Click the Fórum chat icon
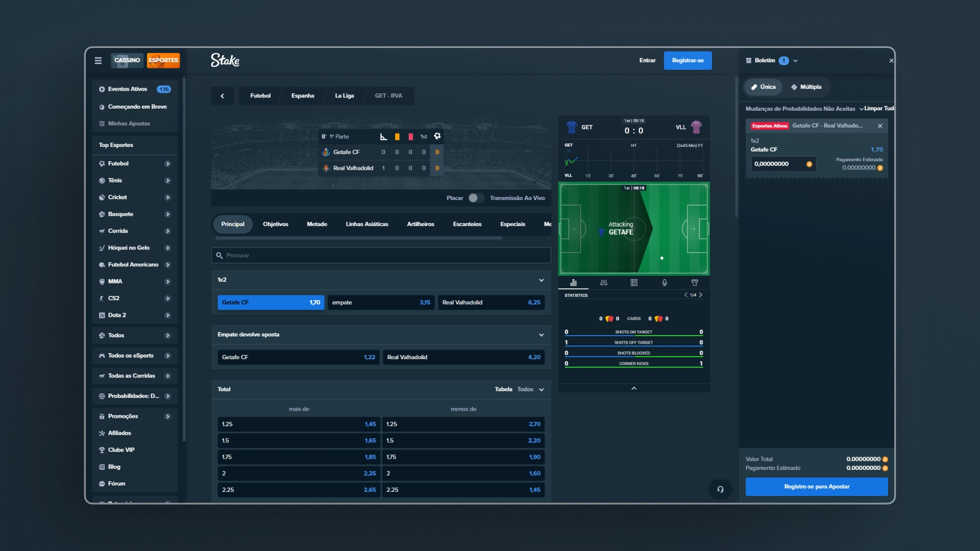Viewport: 980px width, 551px height. tap(102, 484)
